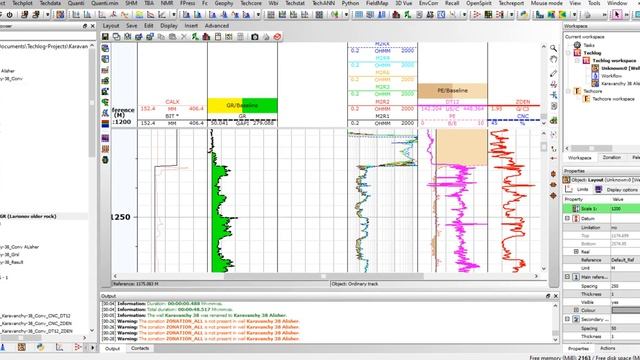The height and width of the screenshot is (360, 640).
Task: Click the first orange diamond icon in right strip
Action: pos(553,174)
